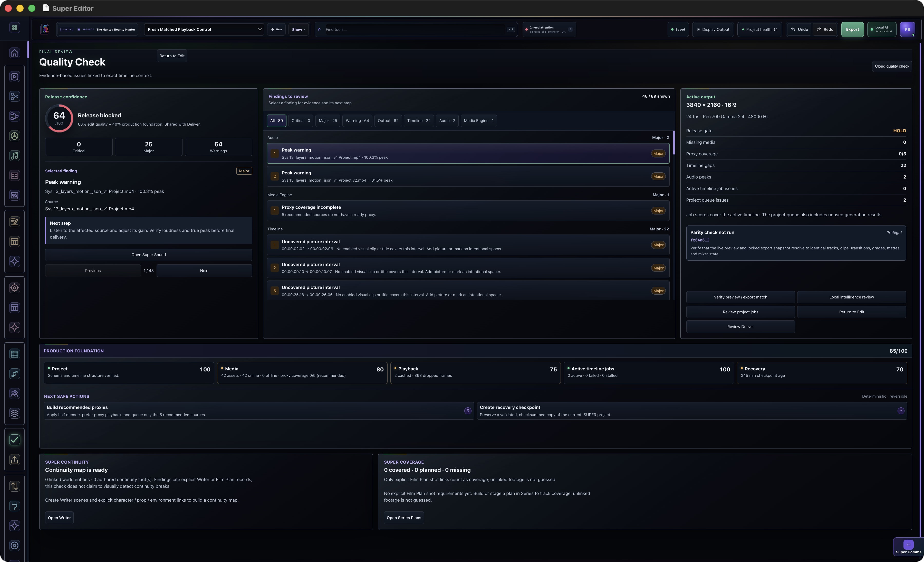Viewport: 924px width, 562px height.
Task: Click in the Find tools search field
Action: click(x=416, y=29)
